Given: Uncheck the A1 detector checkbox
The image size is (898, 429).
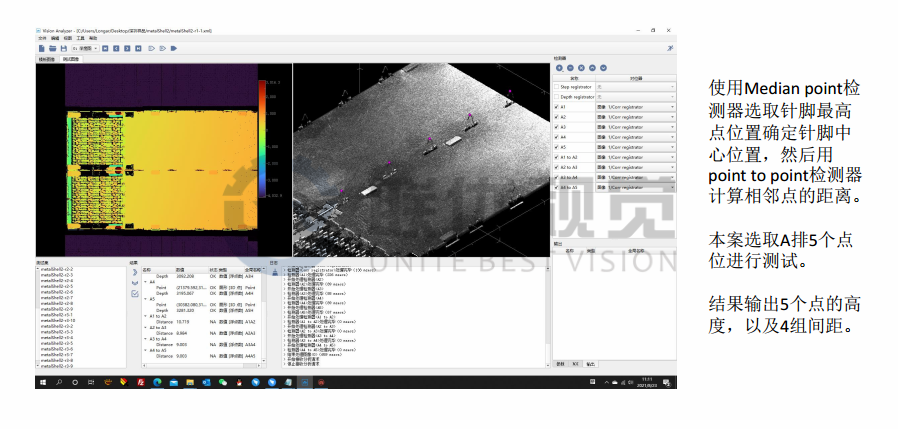Looking at the screenshot, I should (557, 107).
